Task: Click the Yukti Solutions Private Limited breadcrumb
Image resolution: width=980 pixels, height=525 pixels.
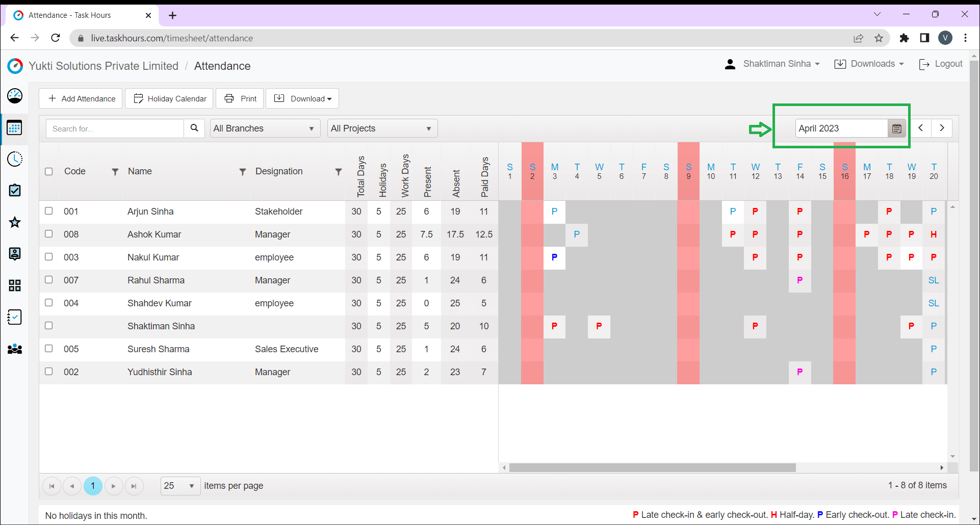Action: pos(104,66)
